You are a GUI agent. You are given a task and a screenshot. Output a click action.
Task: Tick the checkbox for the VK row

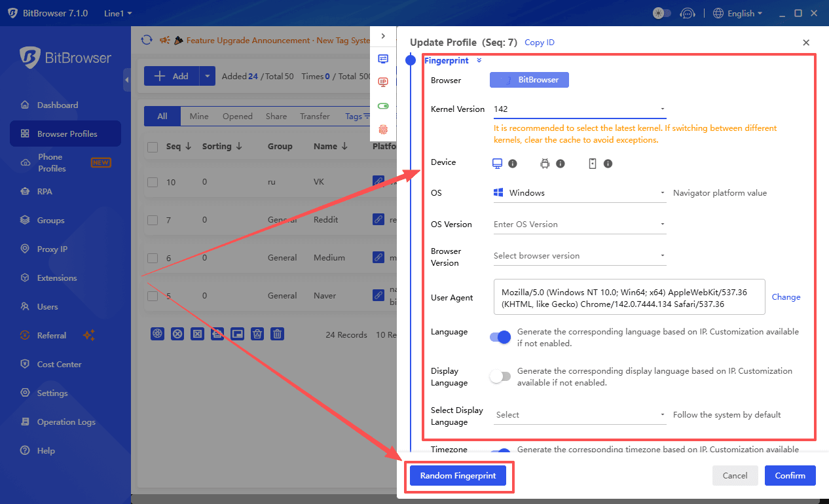pos(153,182)
